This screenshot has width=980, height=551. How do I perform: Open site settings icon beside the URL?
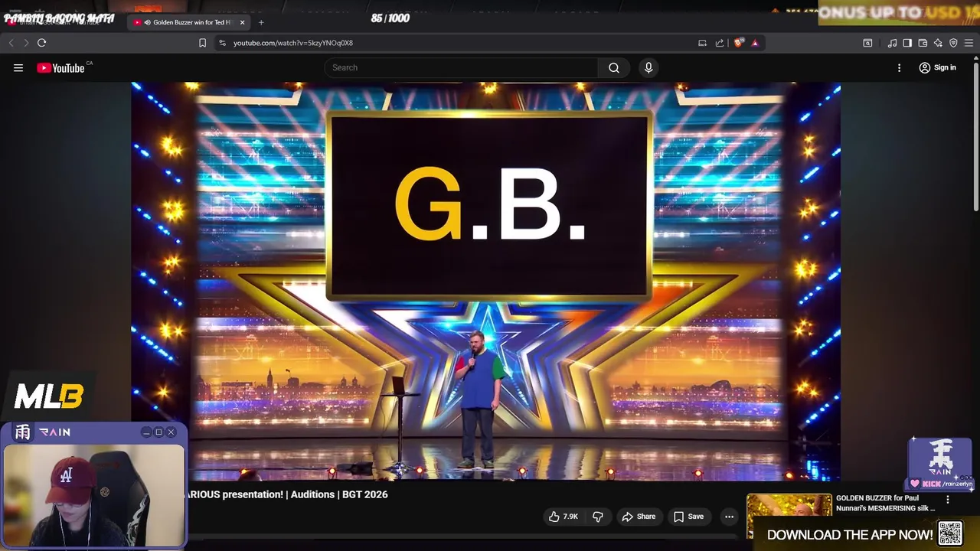pos(222,43)
